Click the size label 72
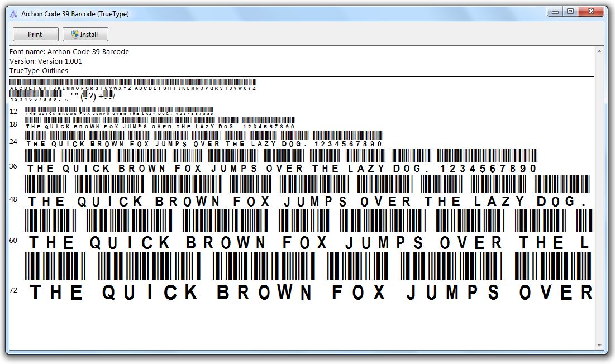Screen dimensions: 615x364 pos(13,290)
